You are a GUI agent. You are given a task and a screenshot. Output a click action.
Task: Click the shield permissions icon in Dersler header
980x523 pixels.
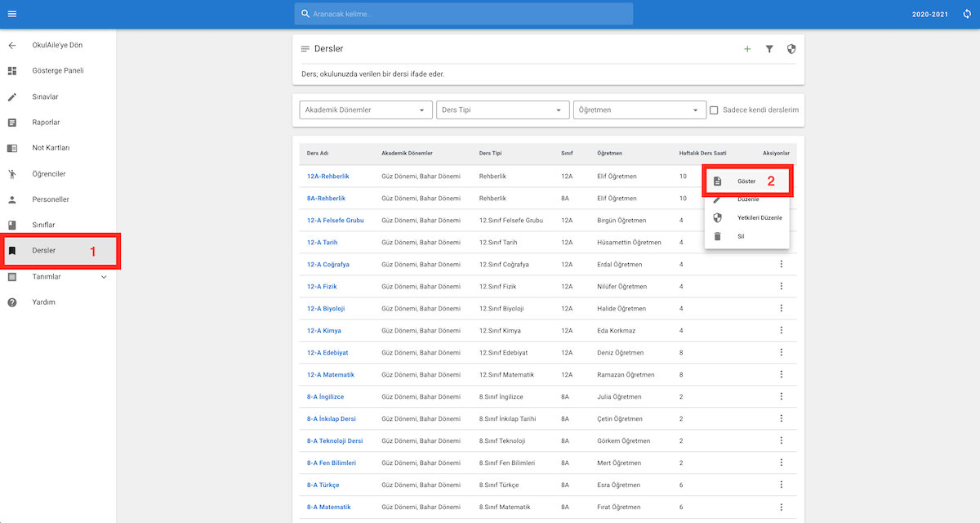tap(791, 49)
